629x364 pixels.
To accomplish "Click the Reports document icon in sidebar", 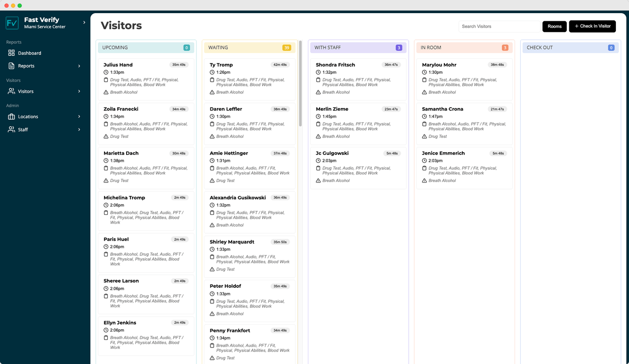I will click(11, 66).
